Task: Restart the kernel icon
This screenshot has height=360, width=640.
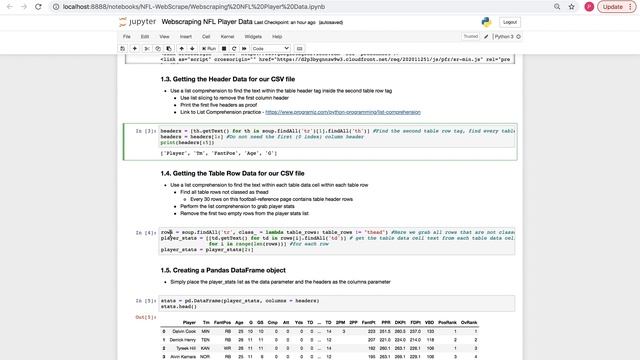Action: (x=234, y=49)
